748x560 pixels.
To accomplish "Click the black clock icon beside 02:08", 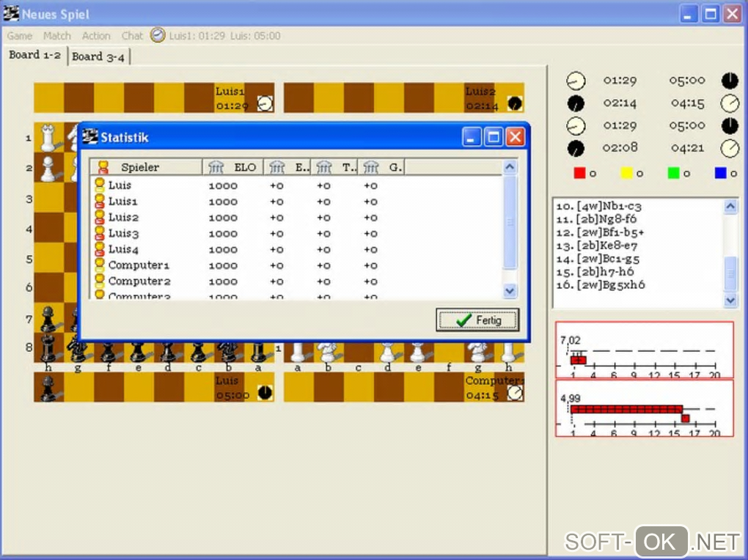I will pos(576,148).
